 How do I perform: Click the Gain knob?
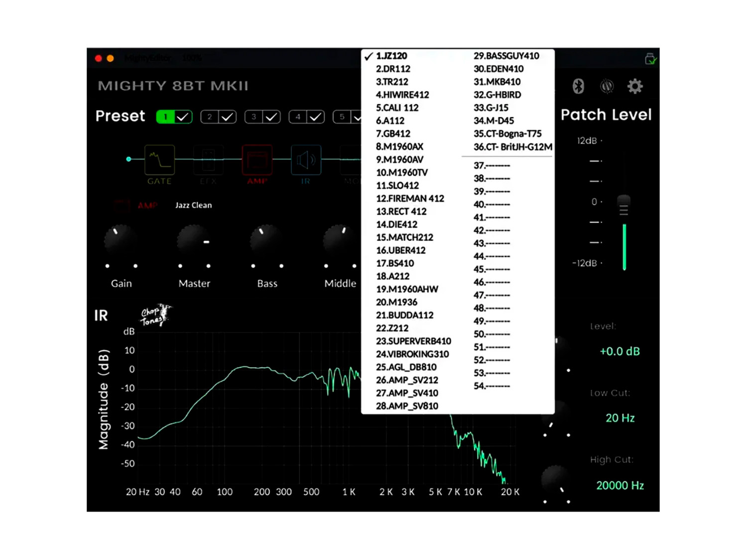(121, 241)
